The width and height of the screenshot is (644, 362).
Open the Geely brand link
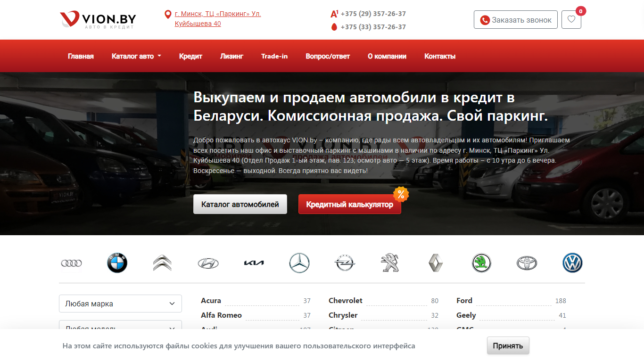pos(466,315)
